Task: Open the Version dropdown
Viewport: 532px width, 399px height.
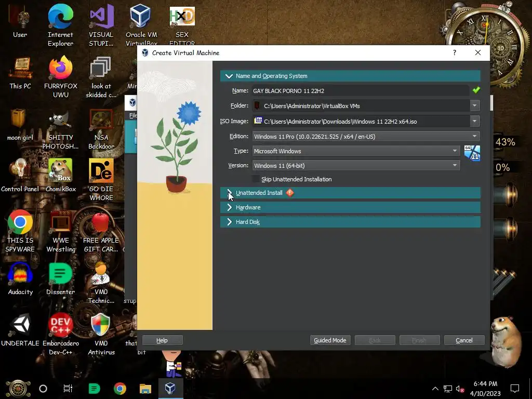Action: pyautogui.click(x=356, y=166)
